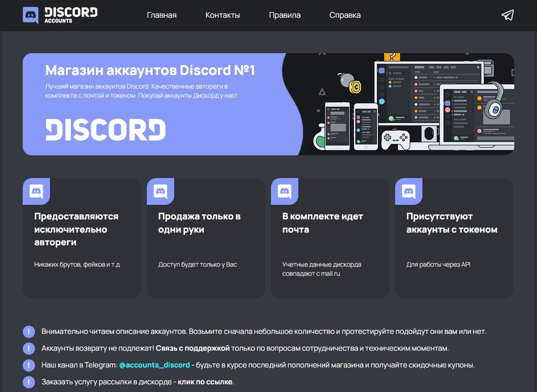Image resolution: width=537 pixels, height=392 pixels.
Task: Click the text 'Учетные данные дискорда совпадают с mail.ru'
Action: pos(321,269)
